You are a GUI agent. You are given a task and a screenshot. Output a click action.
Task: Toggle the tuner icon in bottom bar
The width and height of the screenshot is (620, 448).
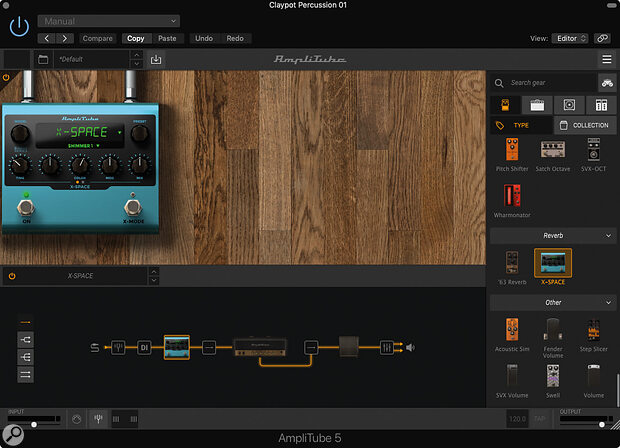click(98, 418)
